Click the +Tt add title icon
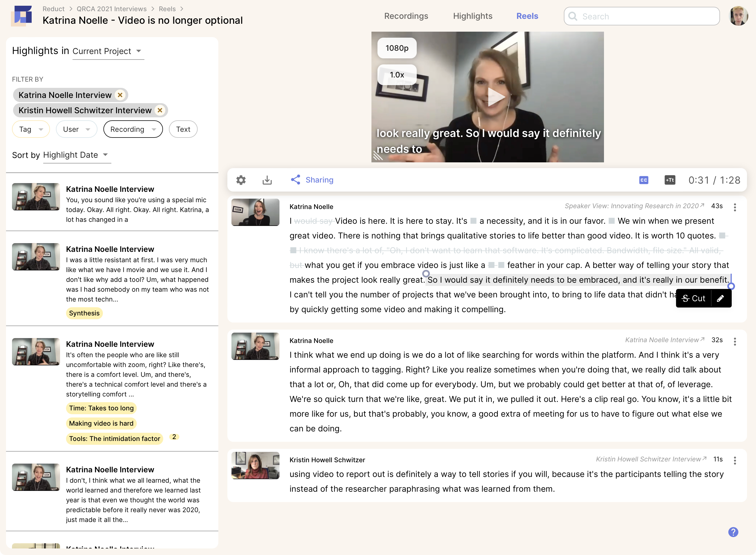Screen dimensions: 756x555 (670, 180)
